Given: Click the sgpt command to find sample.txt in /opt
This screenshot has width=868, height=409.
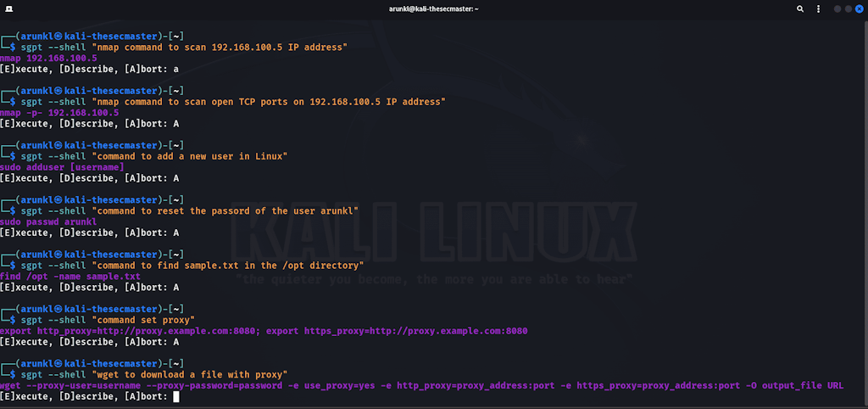Looking at the screenshot, I should [x=192, y=266].
